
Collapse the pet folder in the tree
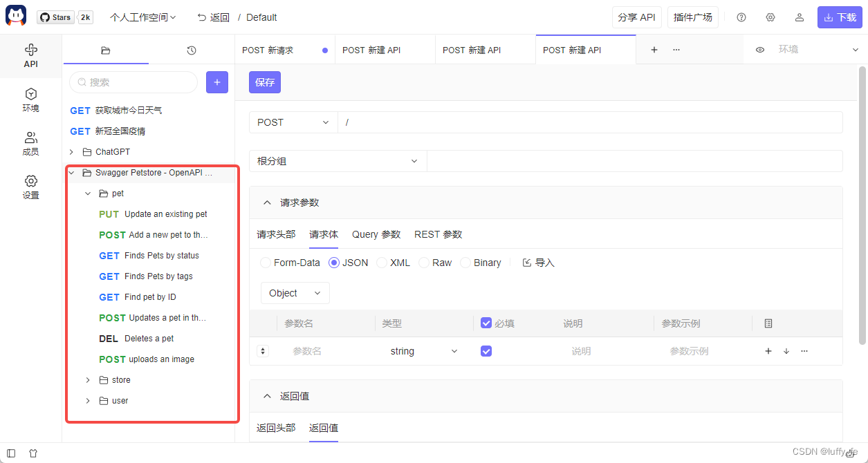coord(87,193)
